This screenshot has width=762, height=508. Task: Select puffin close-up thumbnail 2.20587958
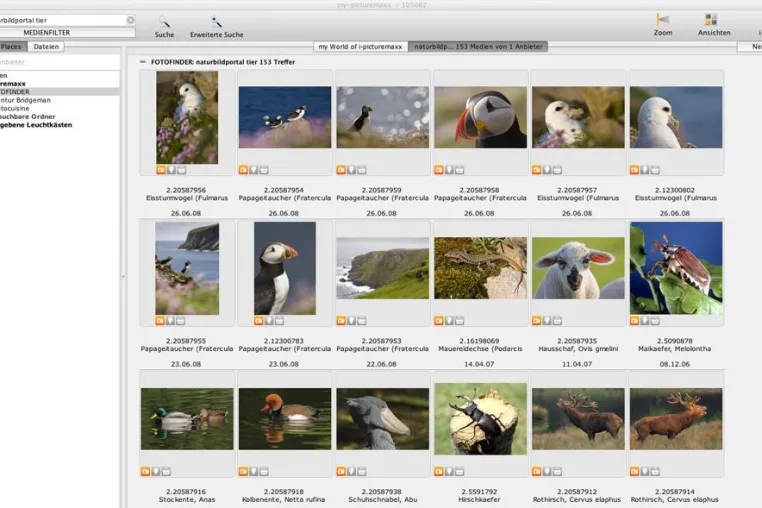480,117
